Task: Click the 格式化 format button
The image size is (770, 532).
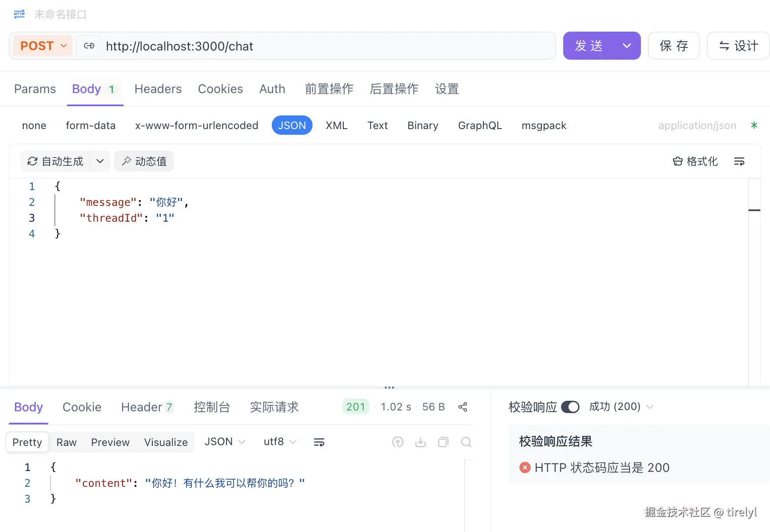Action: click(695, 162)
